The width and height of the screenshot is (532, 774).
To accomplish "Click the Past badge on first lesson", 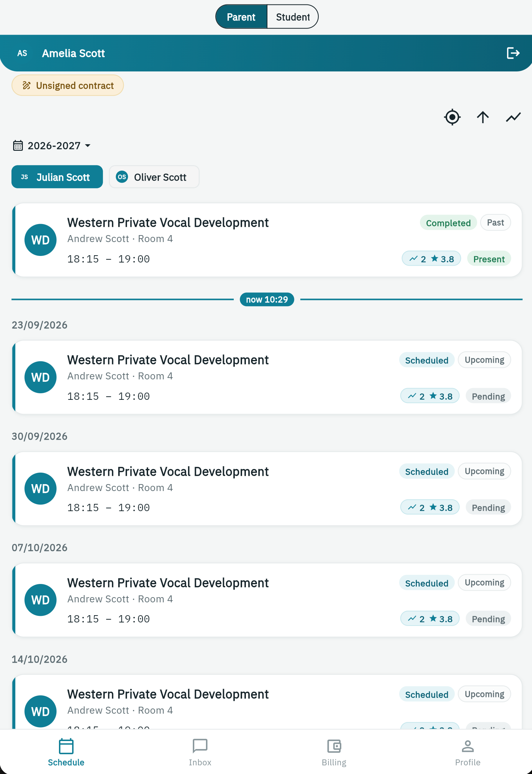I will pos(495,223).
